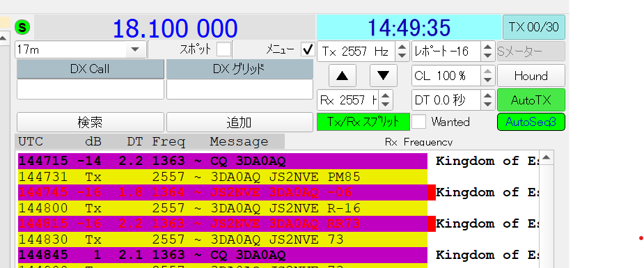Decrease レポート -16 value
The width and height of the screenshot is (644, 268).
tap(487, 56)
